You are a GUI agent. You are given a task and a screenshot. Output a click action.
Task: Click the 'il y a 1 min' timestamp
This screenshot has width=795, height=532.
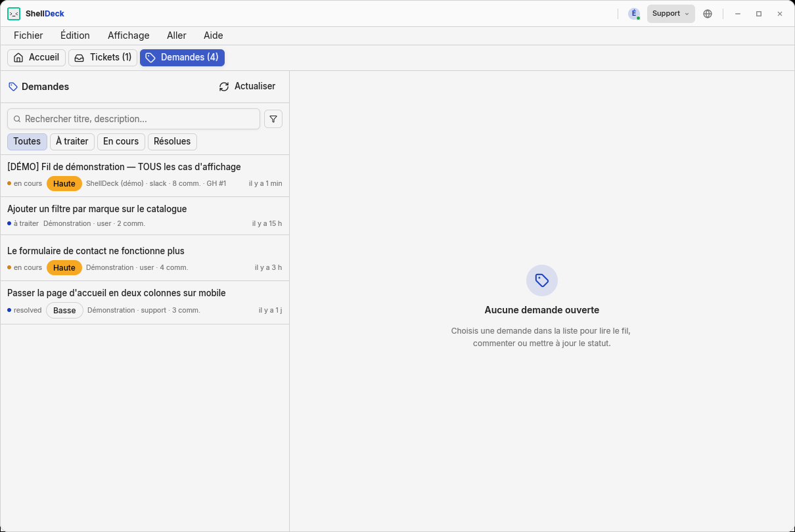pyautogui.click(x=265, y=184)
